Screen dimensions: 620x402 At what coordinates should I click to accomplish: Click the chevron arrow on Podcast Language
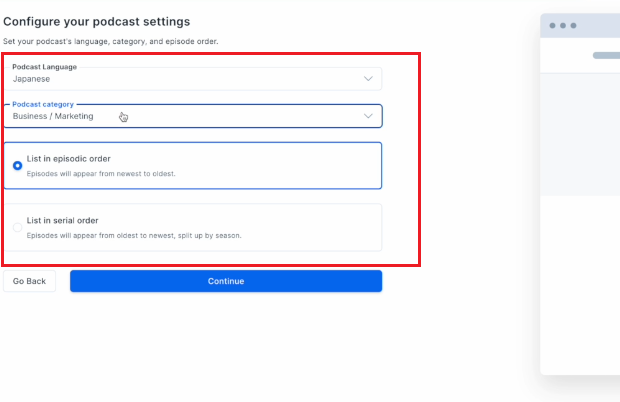tap(368, 79)
